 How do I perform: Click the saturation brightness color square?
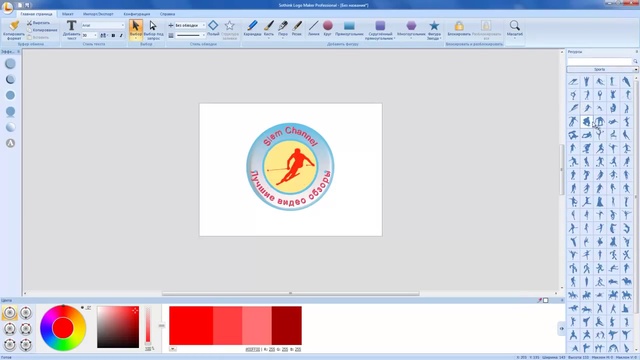coord(118,327)
